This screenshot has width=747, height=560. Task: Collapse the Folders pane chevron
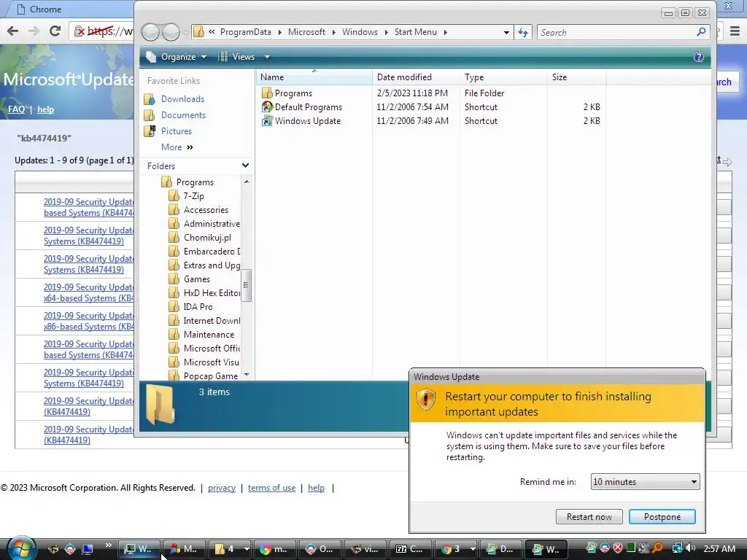245,166
